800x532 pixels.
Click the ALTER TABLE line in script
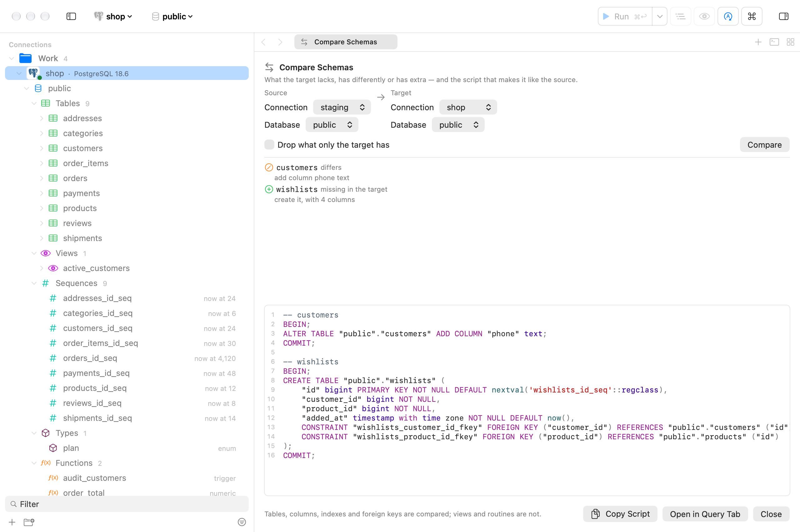click(415, 333)
